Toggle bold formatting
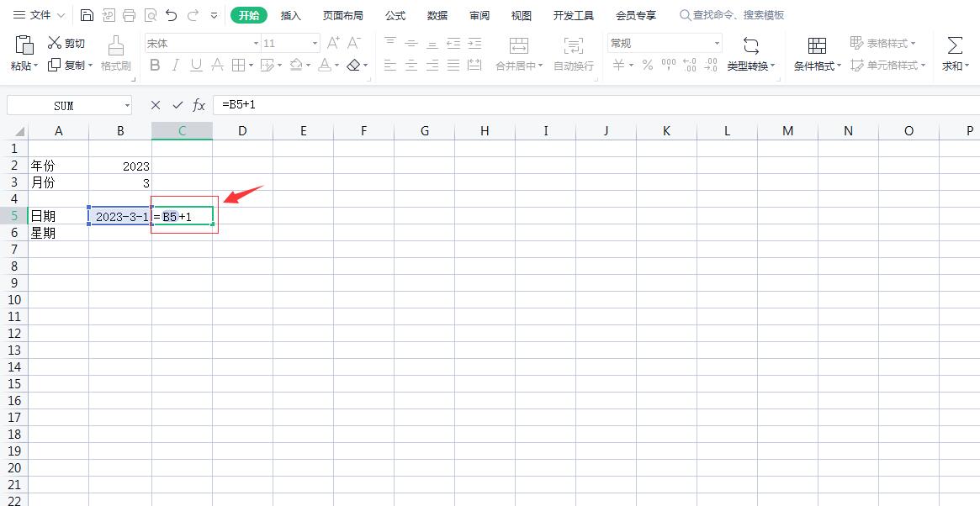980x506 pixels. [x=154, y=65]
